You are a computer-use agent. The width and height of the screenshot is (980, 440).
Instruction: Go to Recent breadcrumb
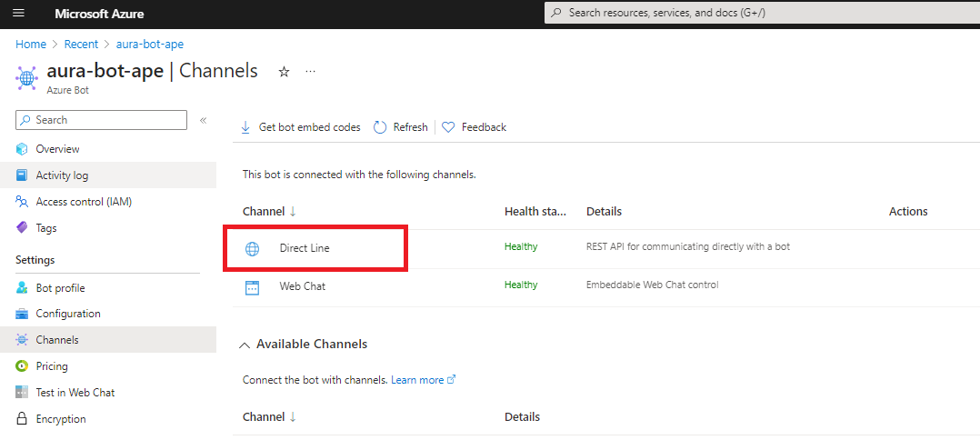point(81,45)
